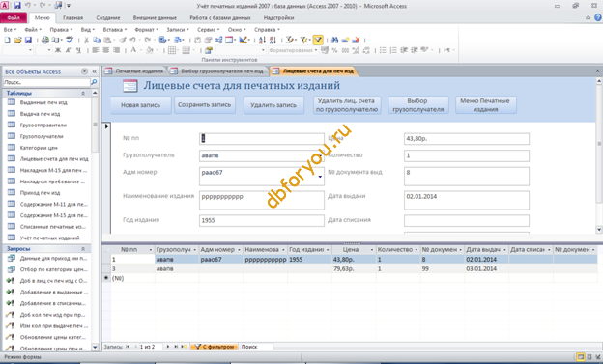Click the numbered list icon

[393, 50]
